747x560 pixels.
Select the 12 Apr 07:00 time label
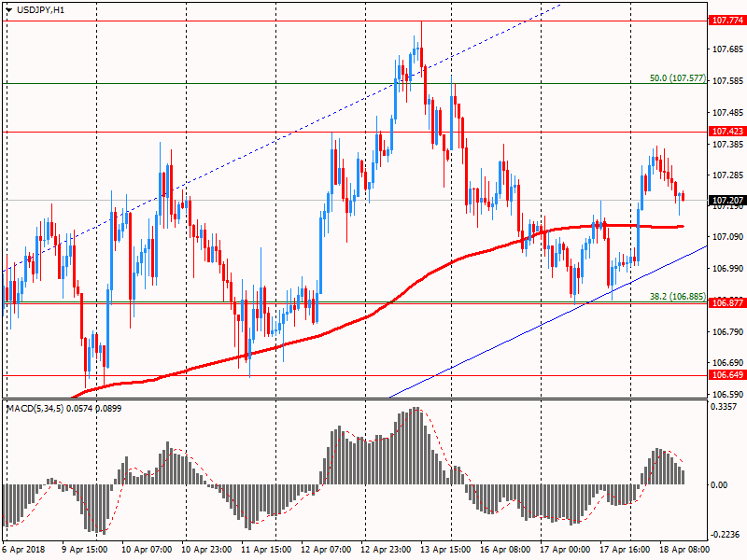pyautogui.click(x=326, y=550)
